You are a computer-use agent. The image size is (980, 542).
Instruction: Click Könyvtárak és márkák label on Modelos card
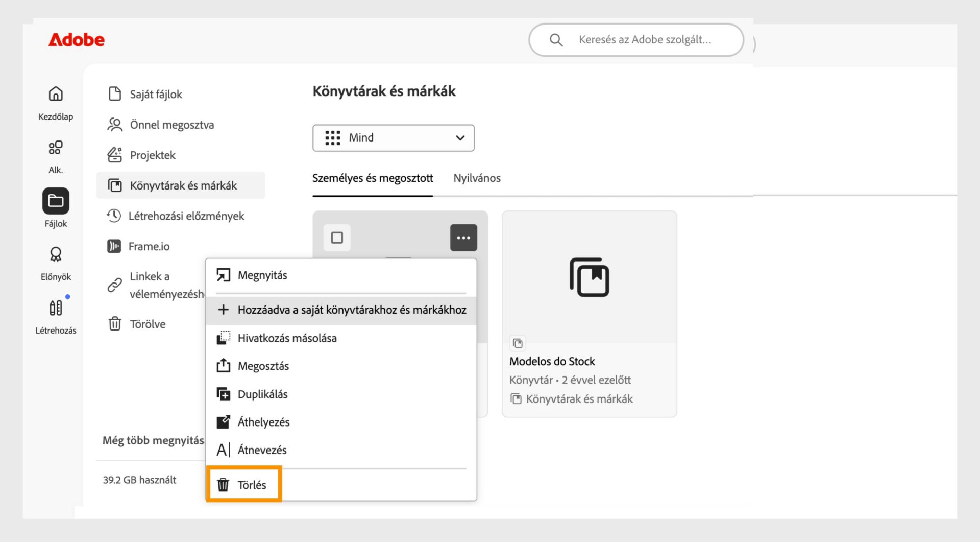click(x=579, y=399)
